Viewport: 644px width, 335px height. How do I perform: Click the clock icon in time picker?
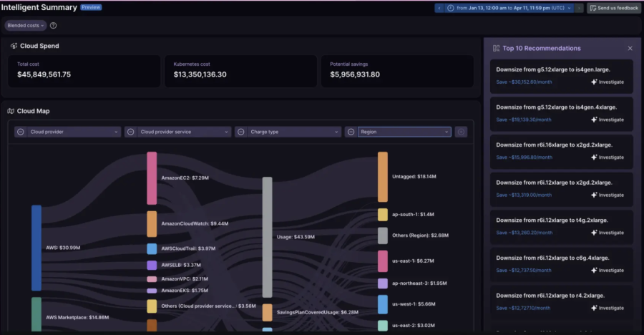click(451, 8)
